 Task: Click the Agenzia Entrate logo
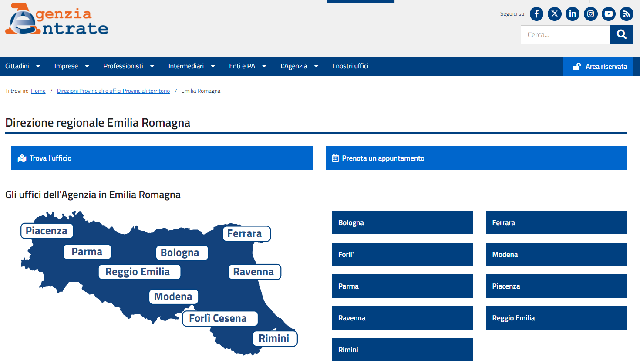(x=57, y=20)
